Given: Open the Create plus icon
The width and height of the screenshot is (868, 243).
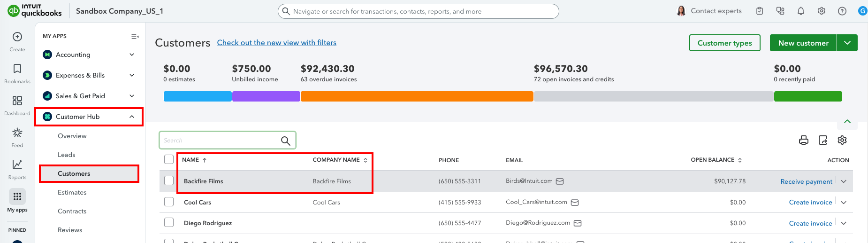Looking at the screenshot, I should point(17,37).
